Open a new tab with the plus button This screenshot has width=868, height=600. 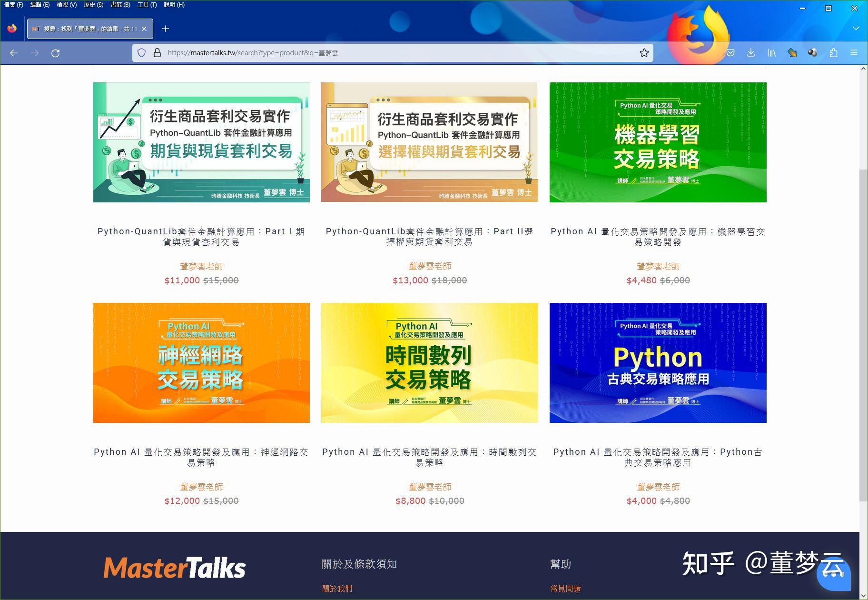pos(166,29)
